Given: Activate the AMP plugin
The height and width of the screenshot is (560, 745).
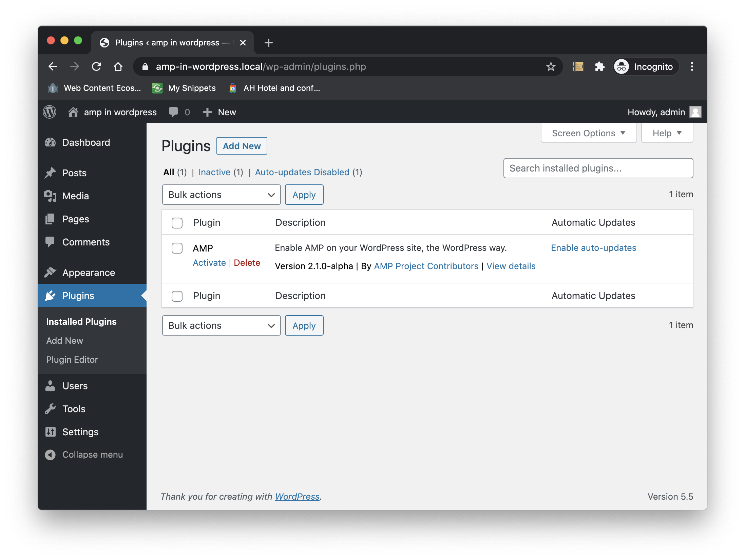Looking at the screenshot, I should (x=209, y=262).
